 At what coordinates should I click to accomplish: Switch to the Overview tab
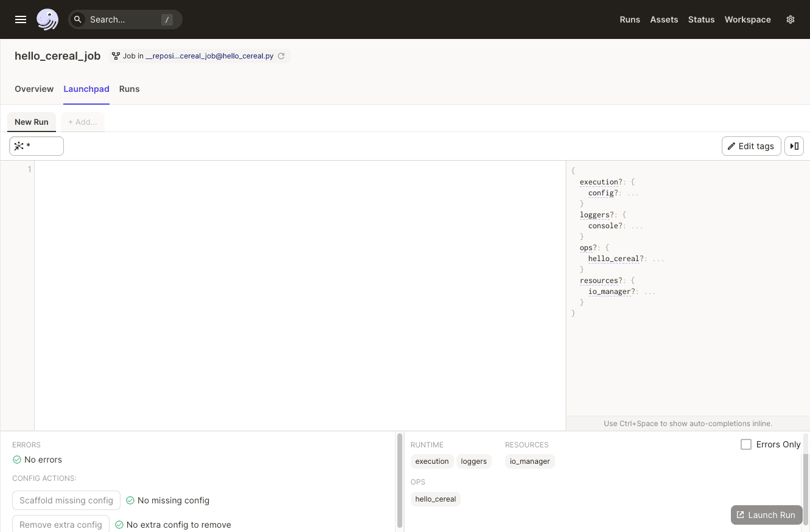pos(34,89)
